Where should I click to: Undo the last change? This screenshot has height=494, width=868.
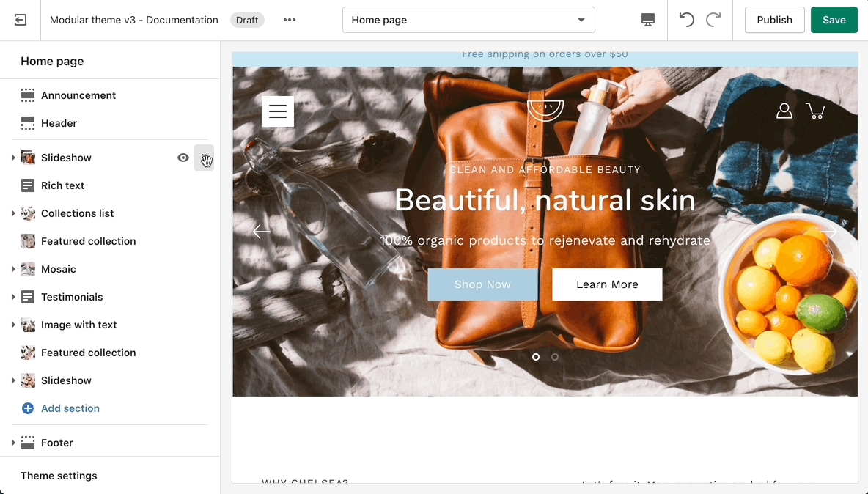686,20
